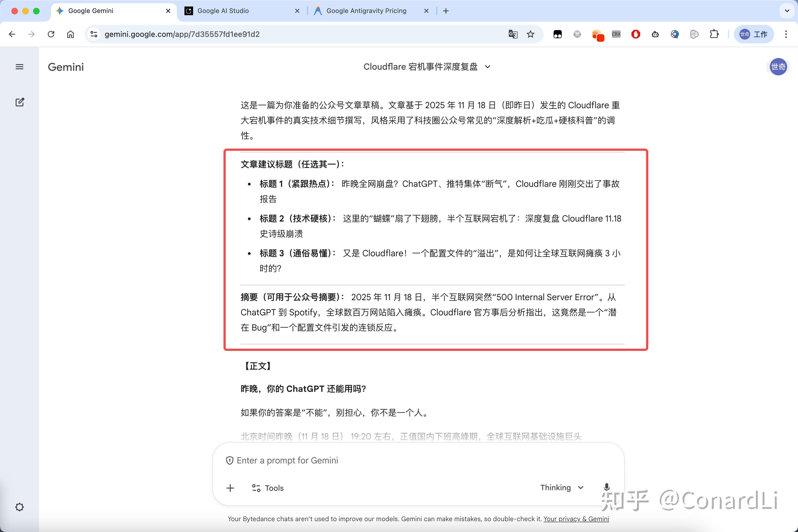Click the Enter a prompt for Gemini field
The height and width of the screenshot is (532, 798).
(x=374, y=460)
